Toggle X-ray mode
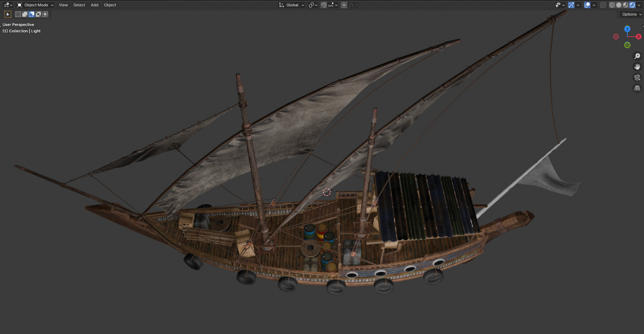 point(603,5)
